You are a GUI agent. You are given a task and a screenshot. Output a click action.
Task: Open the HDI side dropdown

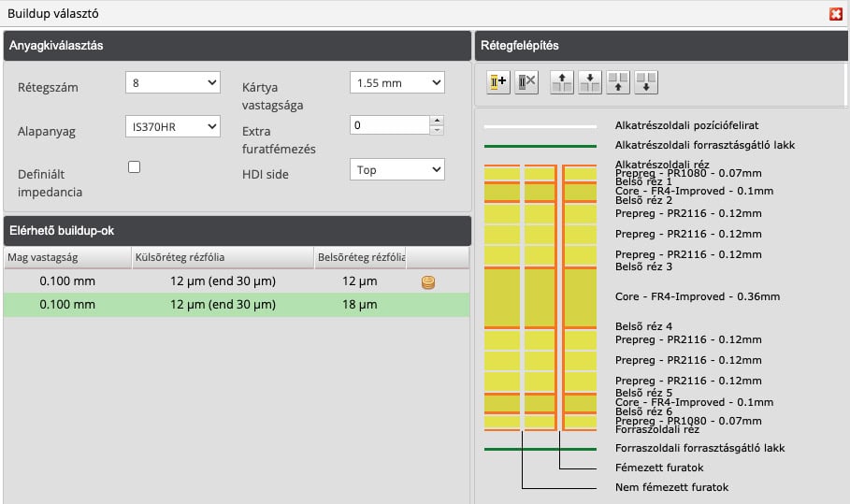tap(396, 169)
